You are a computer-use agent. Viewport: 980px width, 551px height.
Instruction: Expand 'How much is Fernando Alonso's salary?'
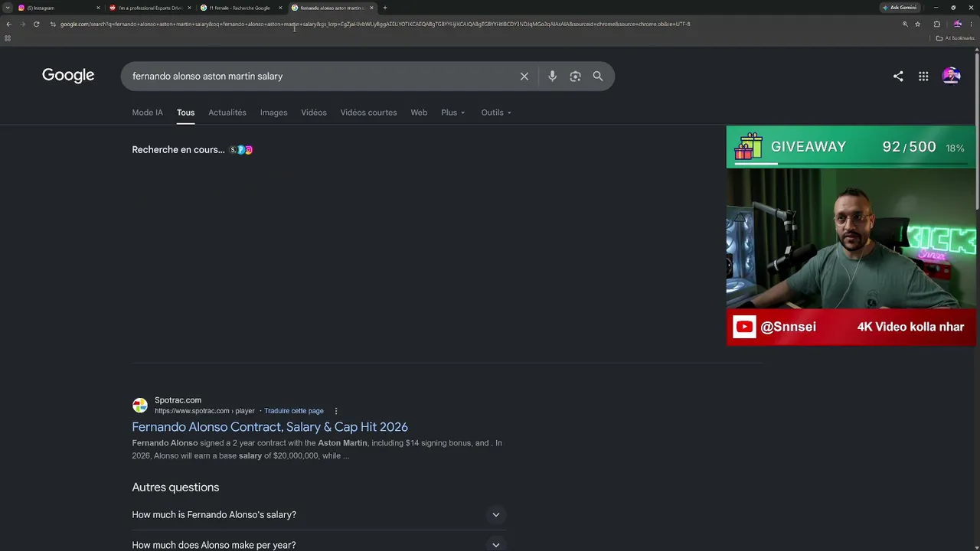pos(318,515)
